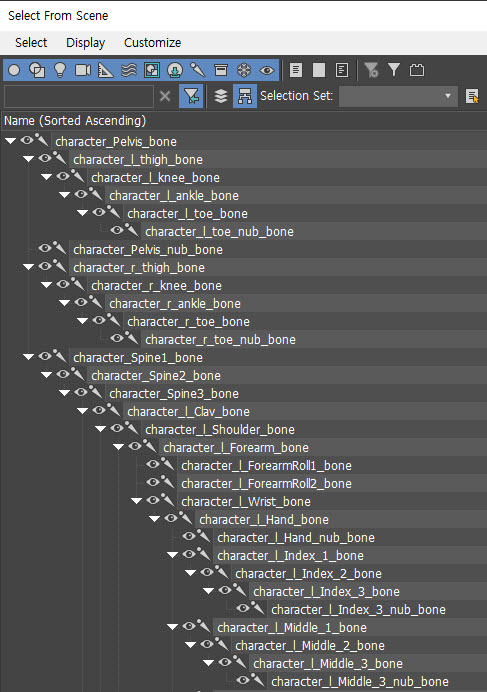Click the Select All toolbar icon

[x=296, y=70]
